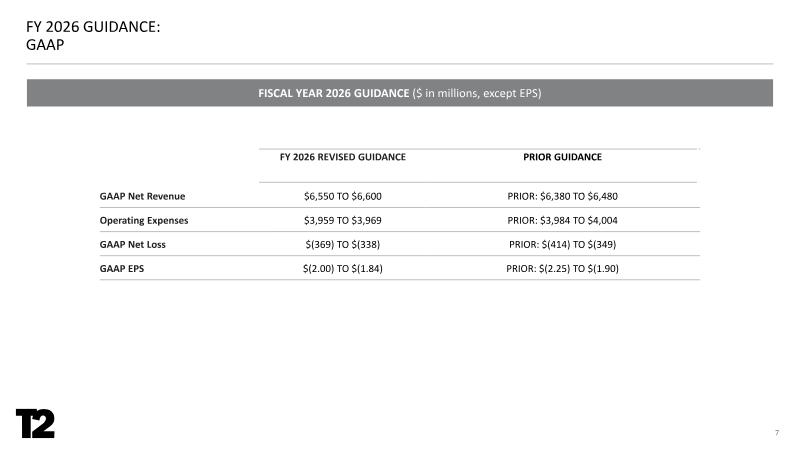Image resolution: width=800 pixels, height=450 pixels.
Task: Select revised net loss $(369) to $(338)
Action: pos(342,244)
